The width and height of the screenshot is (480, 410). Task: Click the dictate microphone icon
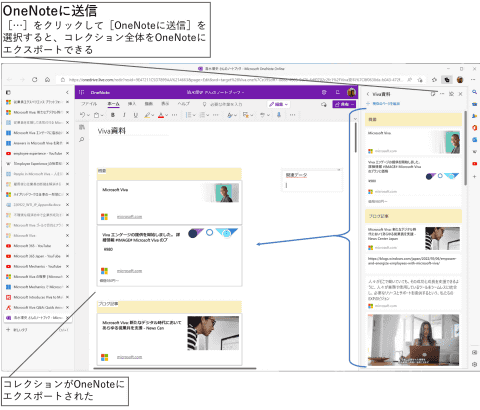(279, 115)
